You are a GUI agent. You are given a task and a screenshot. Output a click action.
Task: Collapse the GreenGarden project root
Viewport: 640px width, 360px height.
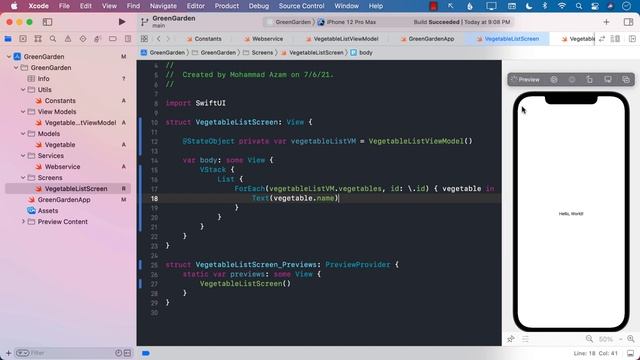pyautogui.click(x=9, y=56)
